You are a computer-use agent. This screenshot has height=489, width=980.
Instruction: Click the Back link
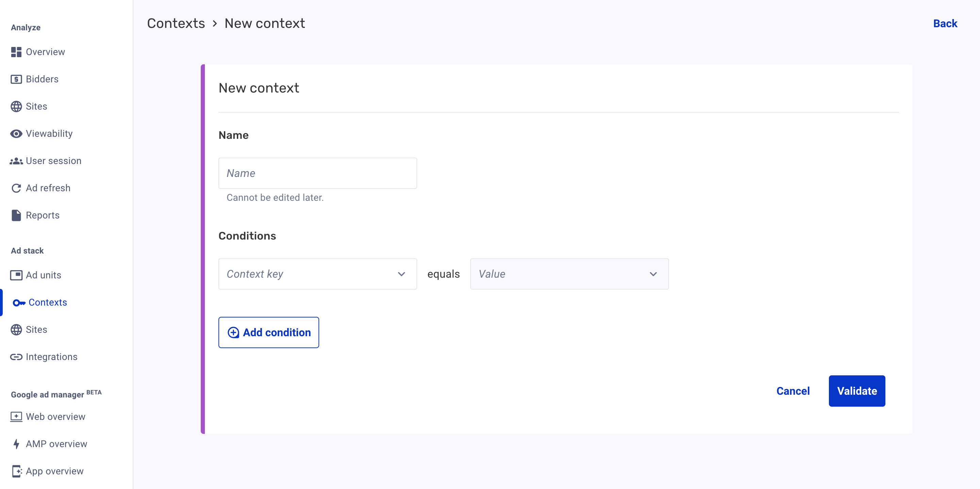pos(945,23)
